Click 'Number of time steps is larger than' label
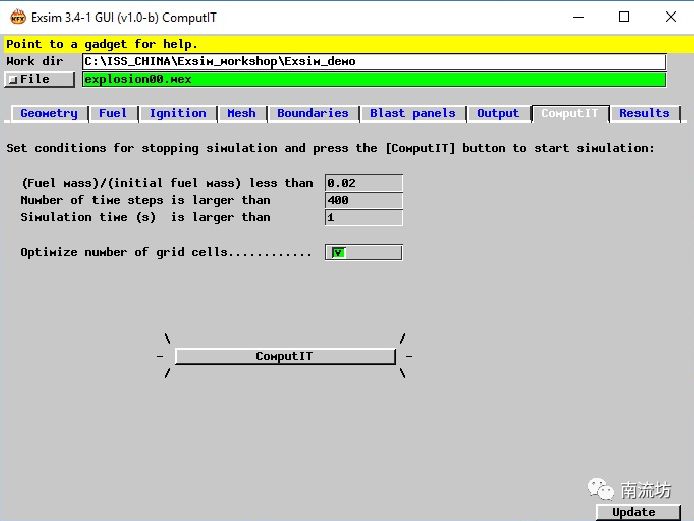 [145, 201]
